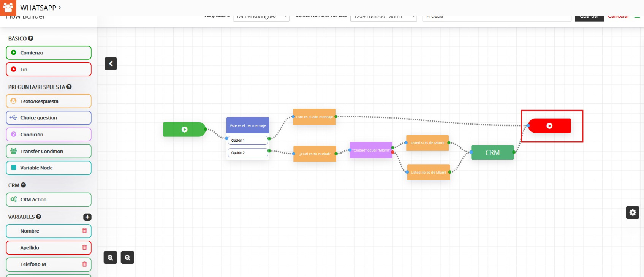Click the Guardar button
The width and height of the screenshot is (644, 277).
pyautogui.click(x=589, y=17)
